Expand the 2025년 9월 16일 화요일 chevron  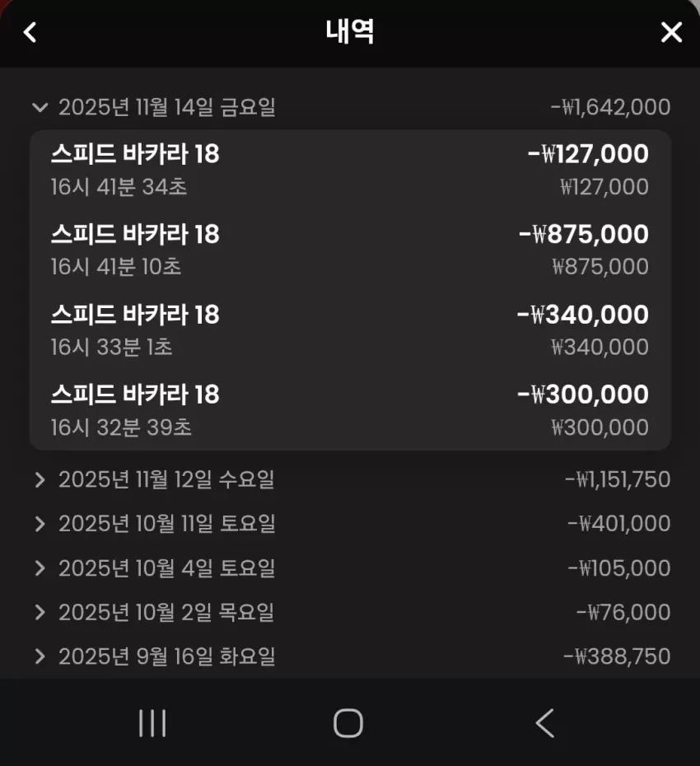click(40, 656)
